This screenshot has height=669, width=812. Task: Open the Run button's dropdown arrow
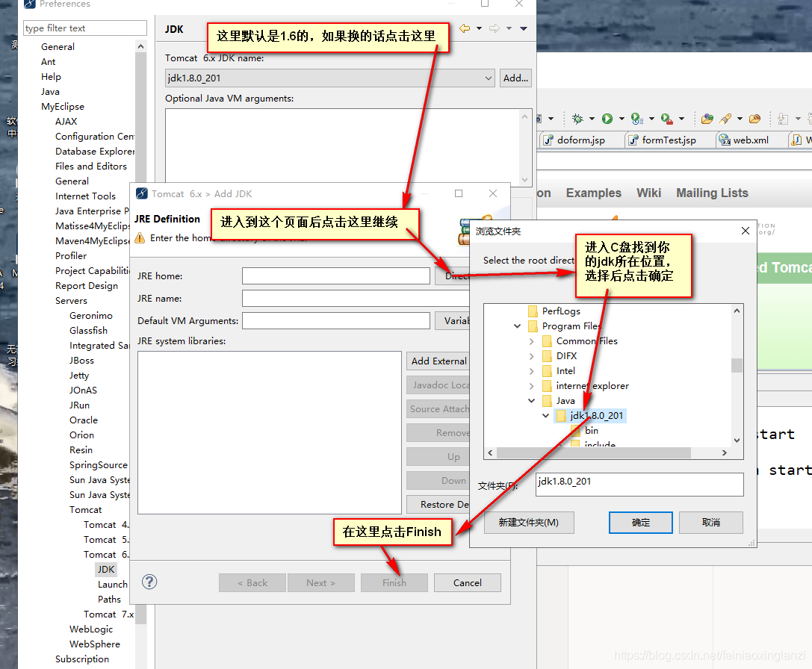tap(621, 119)
